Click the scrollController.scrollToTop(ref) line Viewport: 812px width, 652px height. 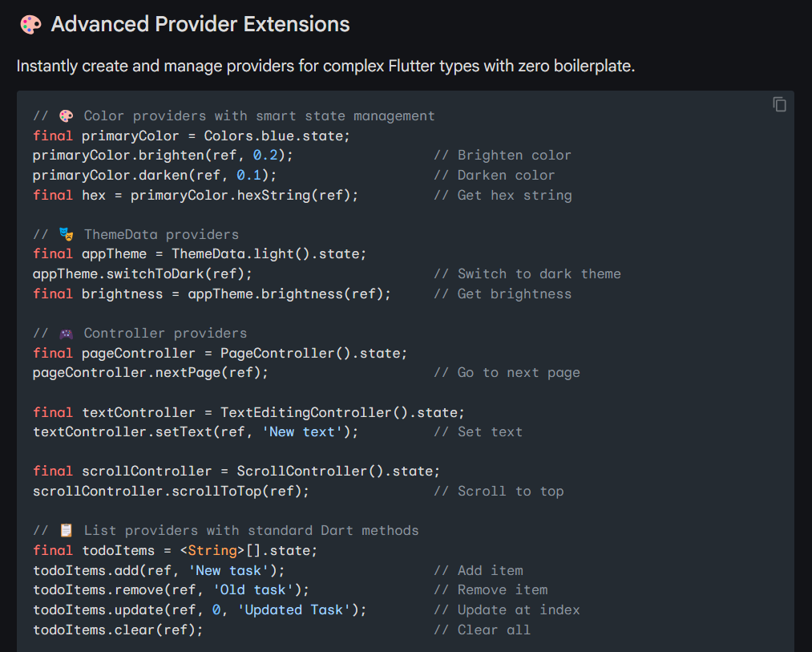pos(171,491)
